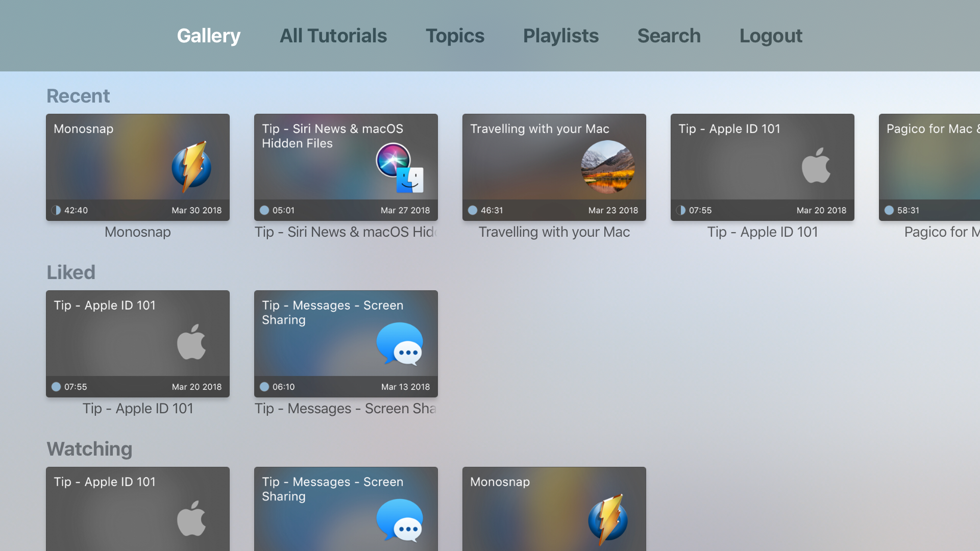
Task: Switch to the Topics tab
Action: [x=455, y=36]
